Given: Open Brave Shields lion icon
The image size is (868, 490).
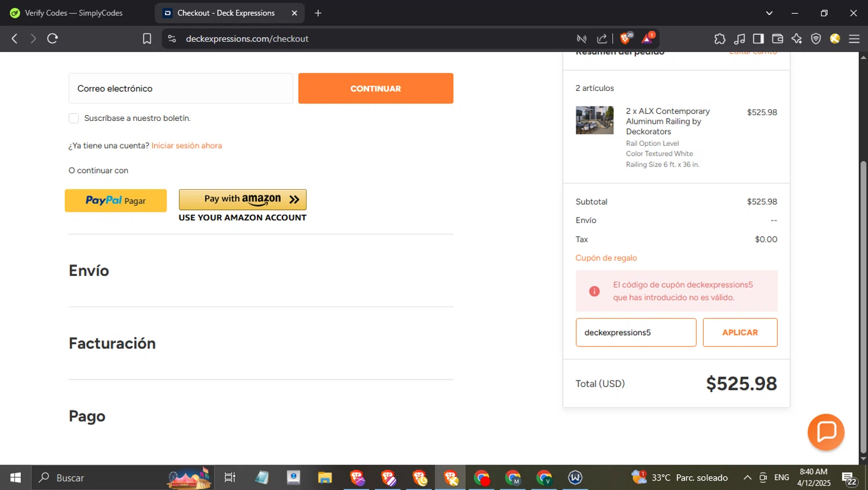Looking at the screenshot, I should (625, 38).
